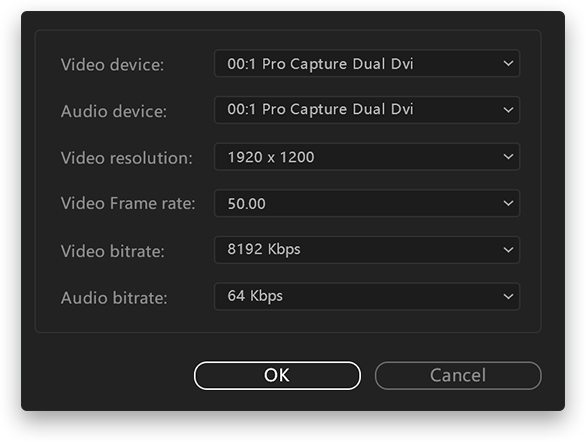Confirm settings with the OK button
This screenshot has height=442, width=586.
coord(277,375)
